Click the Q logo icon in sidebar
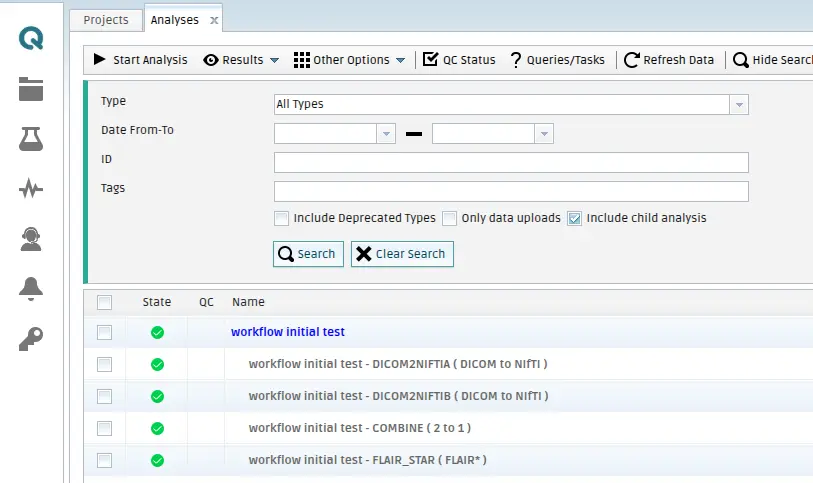The image size is (813, 483). [31, 38]
